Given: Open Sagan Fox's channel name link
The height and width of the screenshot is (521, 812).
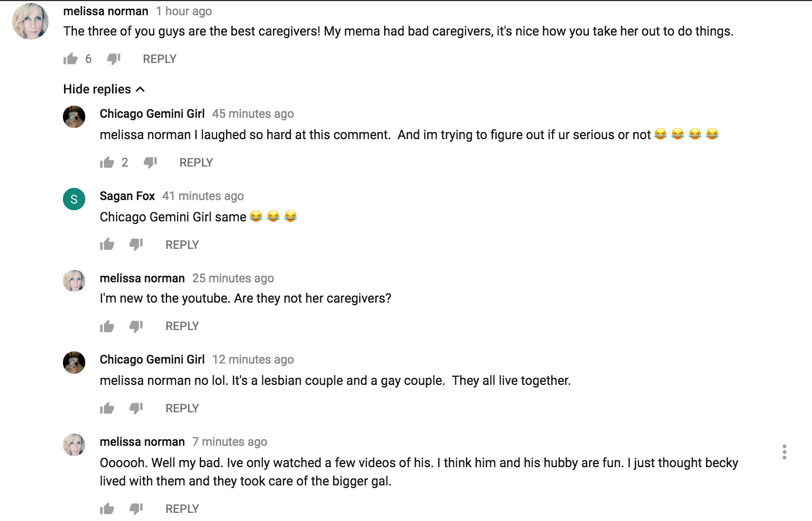Looking at the screenshot, I should pos(127,196).
